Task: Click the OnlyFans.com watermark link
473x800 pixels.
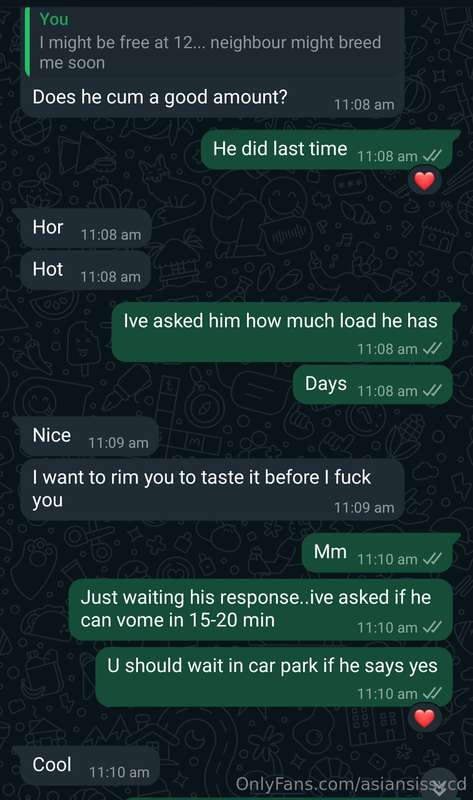Action: (x=351, y=783)
